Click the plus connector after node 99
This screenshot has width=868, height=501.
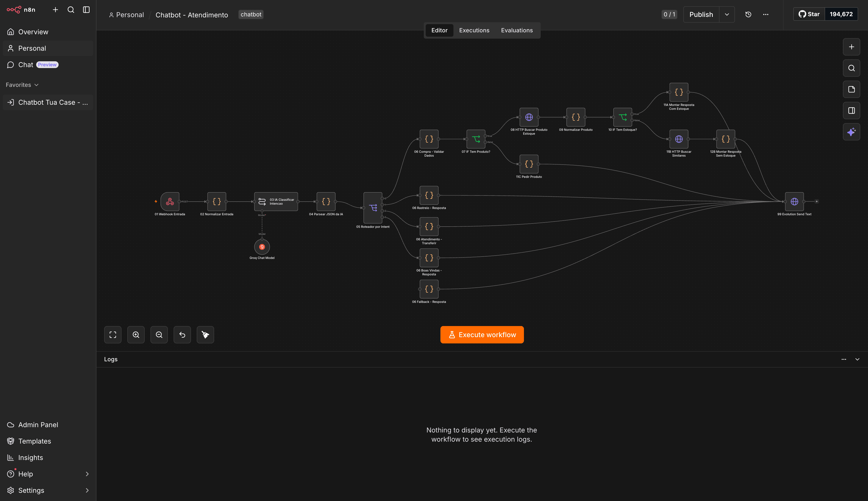(x=817, y=202)
